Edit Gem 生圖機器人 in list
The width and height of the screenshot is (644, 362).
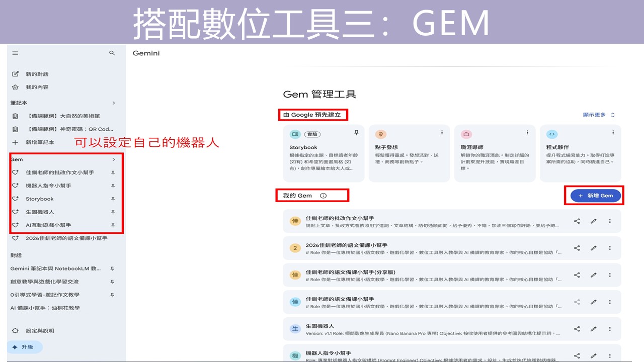[x=594, y=329]
